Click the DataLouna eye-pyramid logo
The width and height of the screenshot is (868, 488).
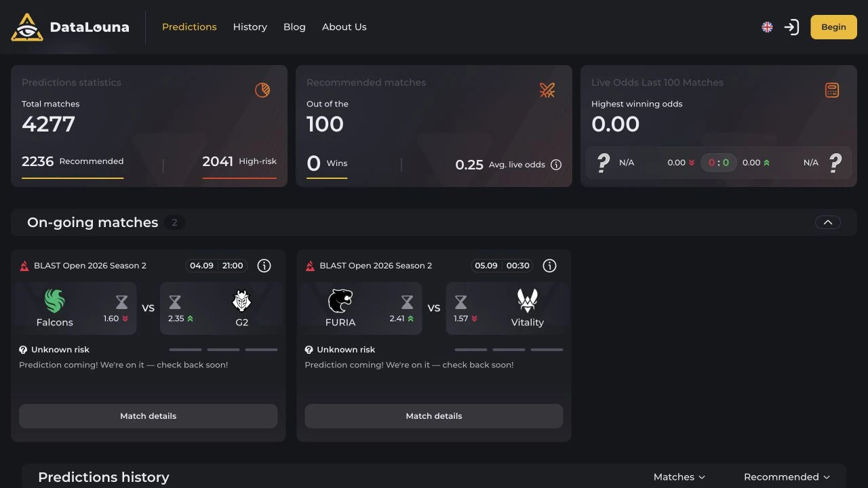coord(27,27)
